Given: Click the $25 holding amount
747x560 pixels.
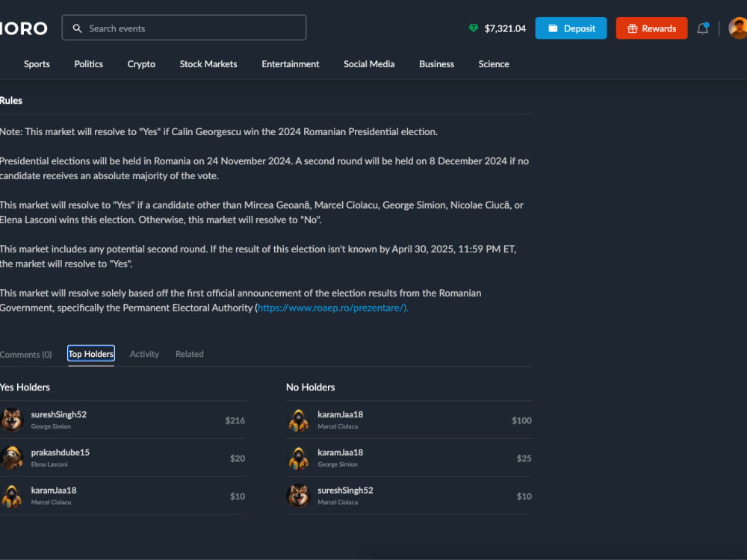Looking at the screenshot, I should [524, 458].
